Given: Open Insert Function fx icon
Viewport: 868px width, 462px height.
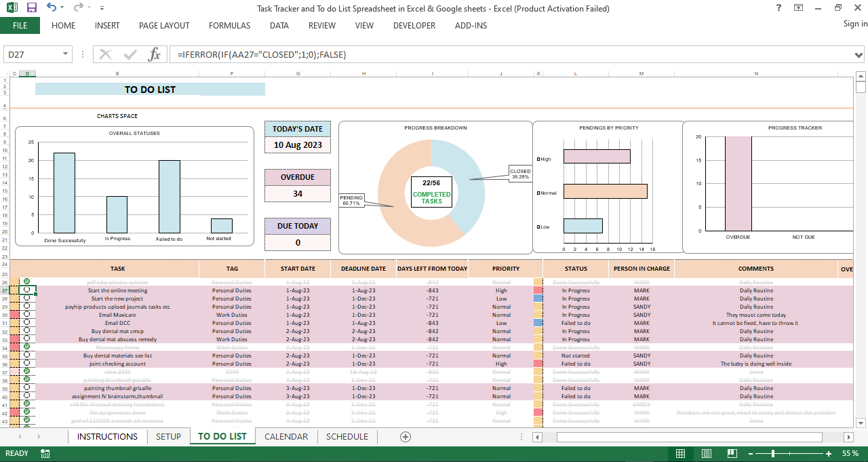Looking at the screenshot, I should [154, 54].
